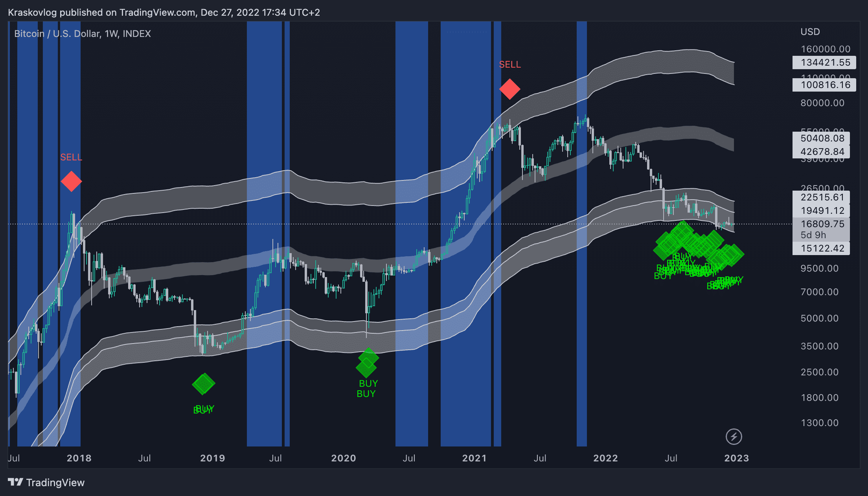The image size is (868, 496).
Task: Click the 2023 label on the time axis
Action: 736,458
